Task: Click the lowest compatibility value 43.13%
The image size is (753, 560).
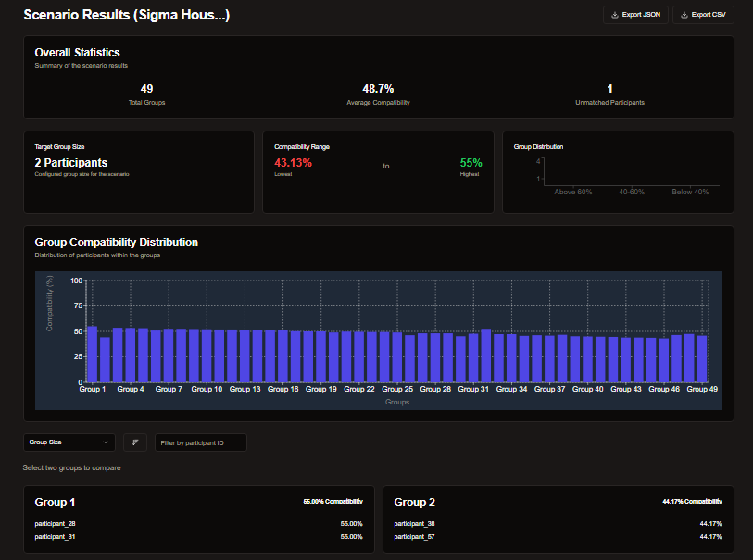Action: 294,163
